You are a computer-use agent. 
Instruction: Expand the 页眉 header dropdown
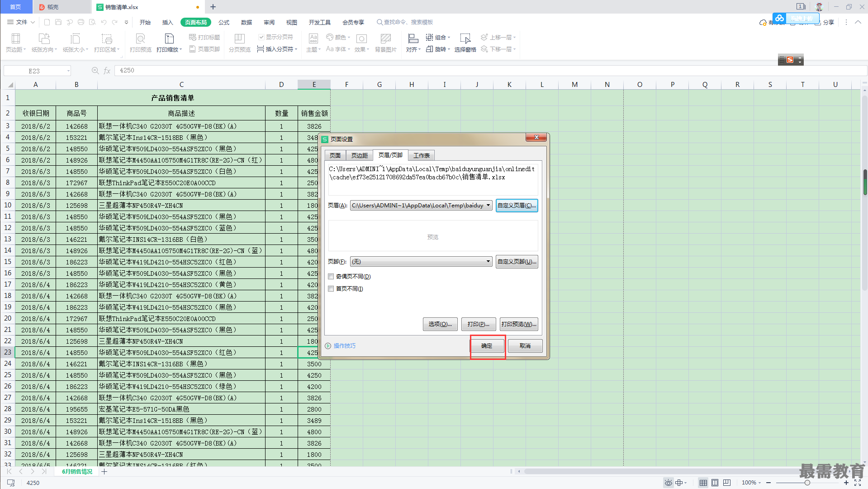(x=488, y=206)
